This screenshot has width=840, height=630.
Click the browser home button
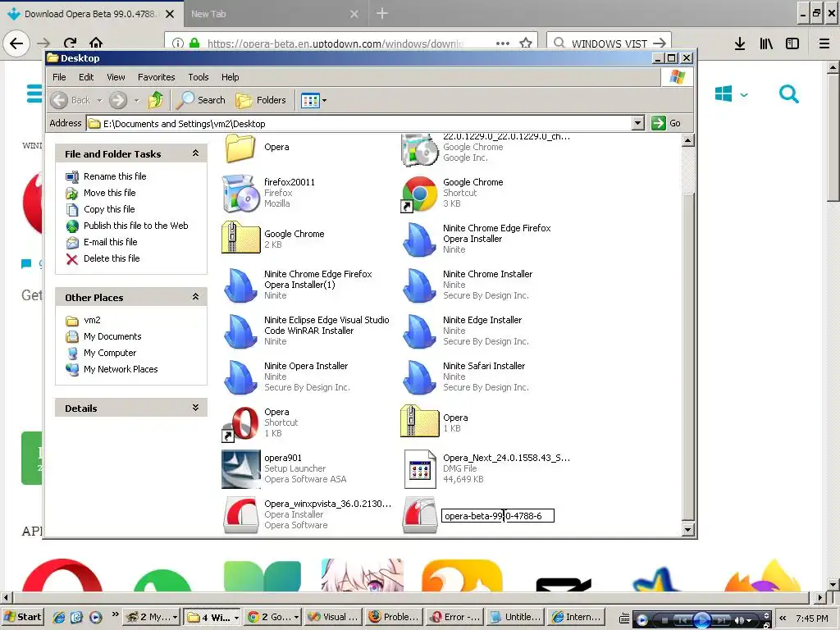coord(96,43)
